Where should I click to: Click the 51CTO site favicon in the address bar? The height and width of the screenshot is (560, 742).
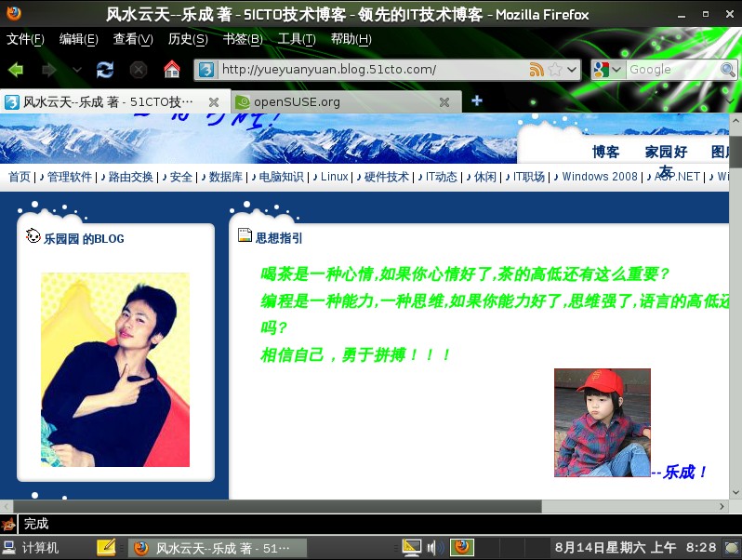206,70
